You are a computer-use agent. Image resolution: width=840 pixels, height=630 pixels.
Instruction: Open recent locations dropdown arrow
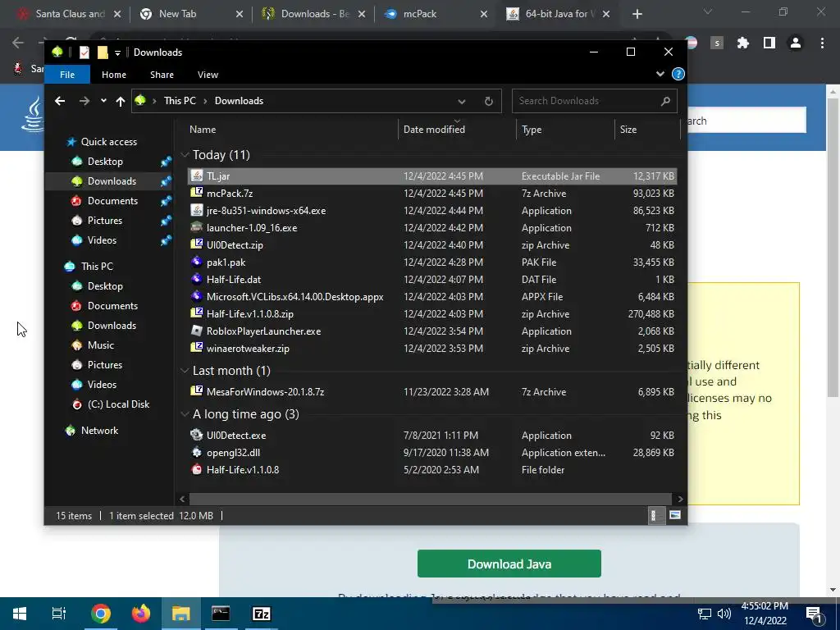pyautogui.click(x=103, y=101)
